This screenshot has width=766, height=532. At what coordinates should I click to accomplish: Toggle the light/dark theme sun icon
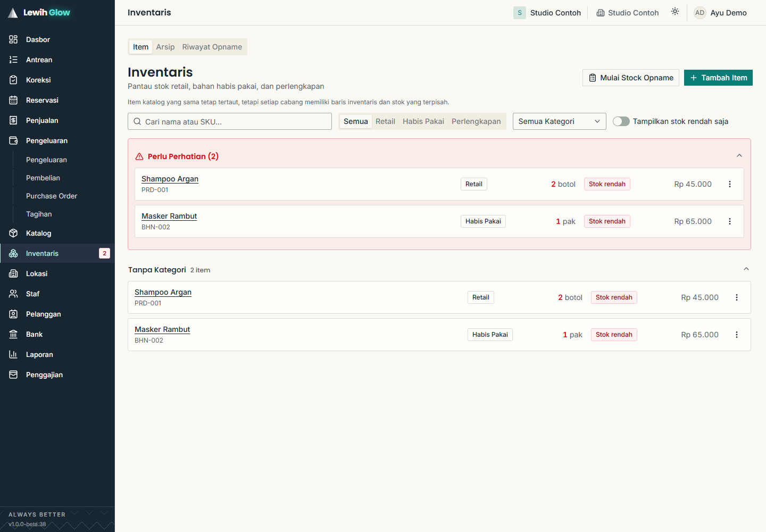(675, 12)
